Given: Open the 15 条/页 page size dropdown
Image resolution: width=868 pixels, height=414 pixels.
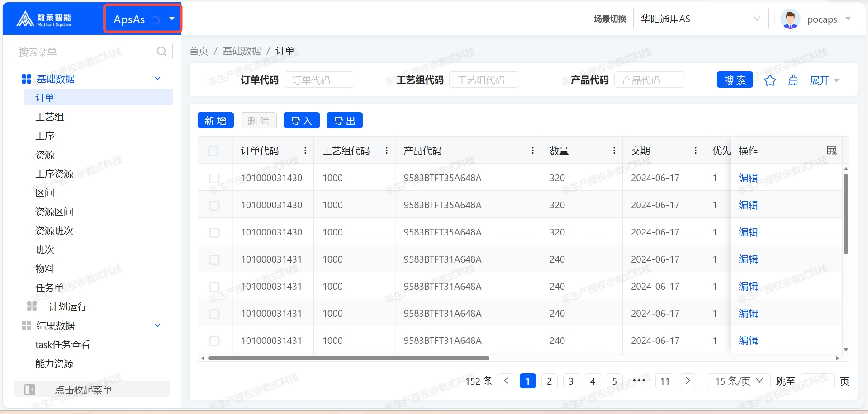Looking at the screenshot, I should coord(739,381).
